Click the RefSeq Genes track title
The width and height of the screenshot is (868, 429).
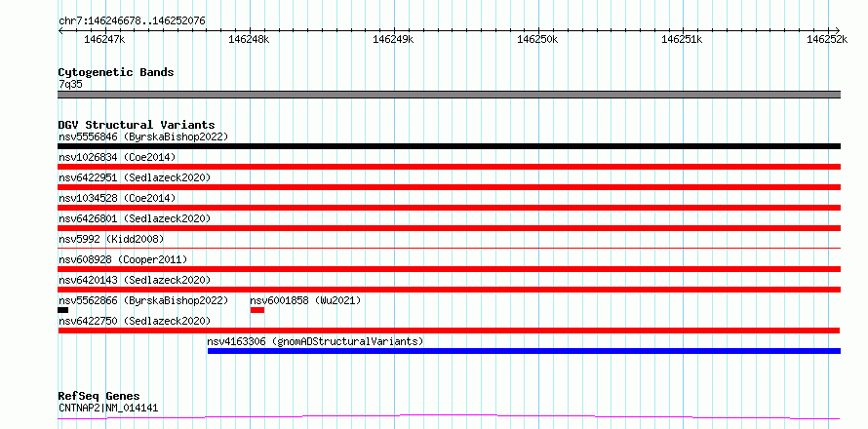tap(99, 397)
